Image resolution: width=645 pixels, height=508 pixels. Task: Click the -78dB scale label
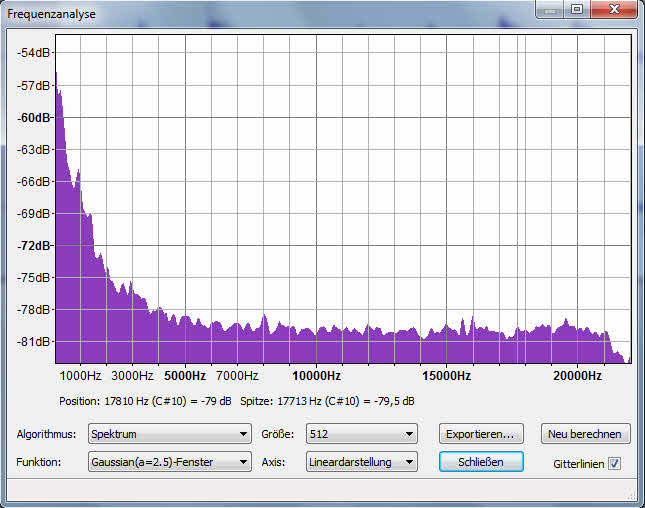coord(34,309)
